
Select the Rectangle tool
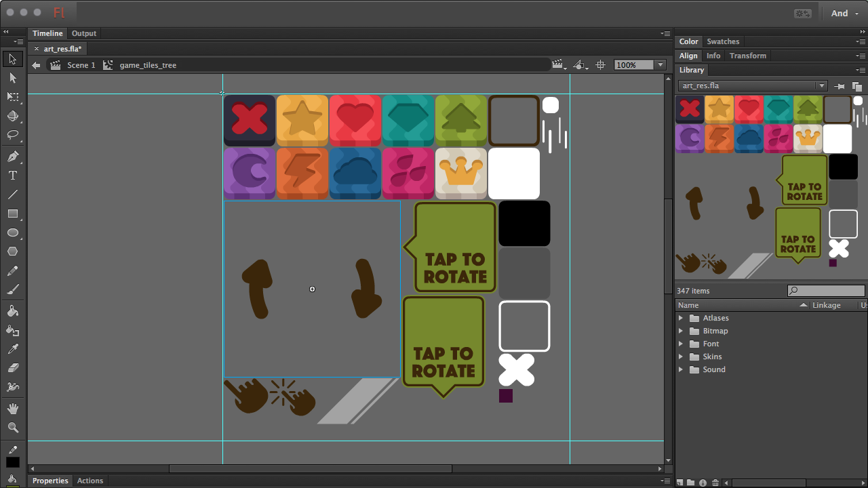coord(12,214)
